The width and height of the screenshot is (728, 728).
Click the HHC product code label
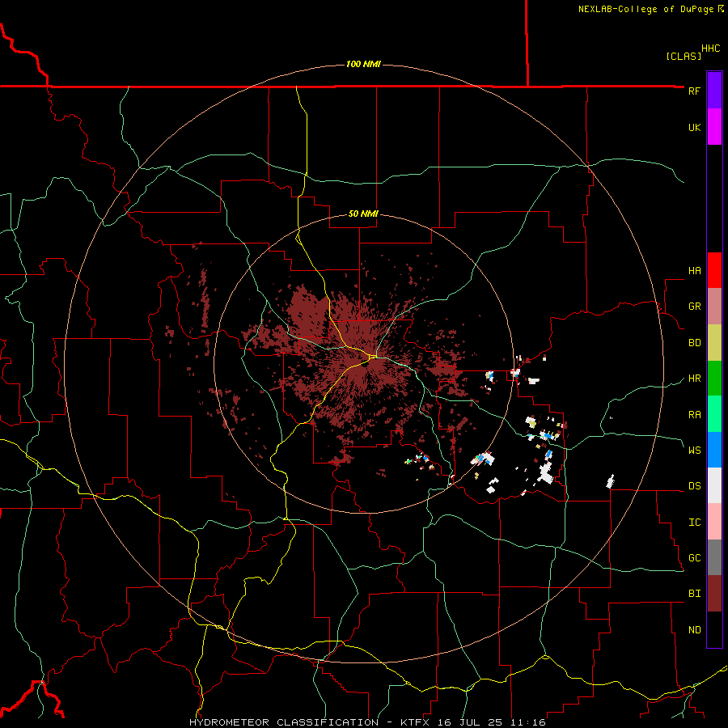click(711, 49)
